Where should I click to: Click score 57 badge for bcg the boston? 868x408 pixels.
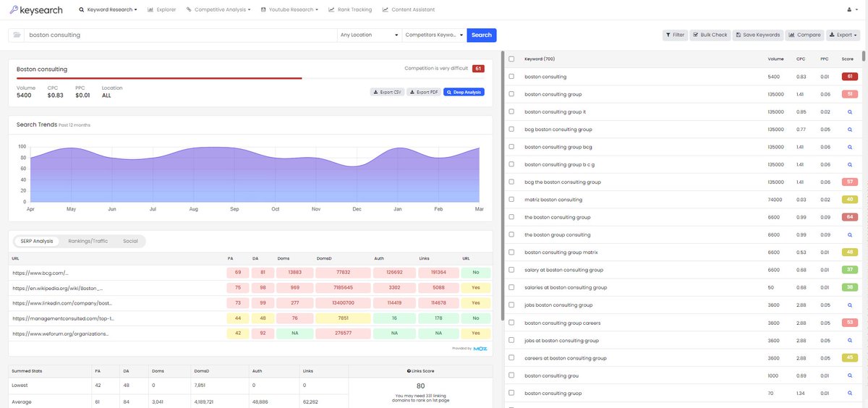coord(849,182)
